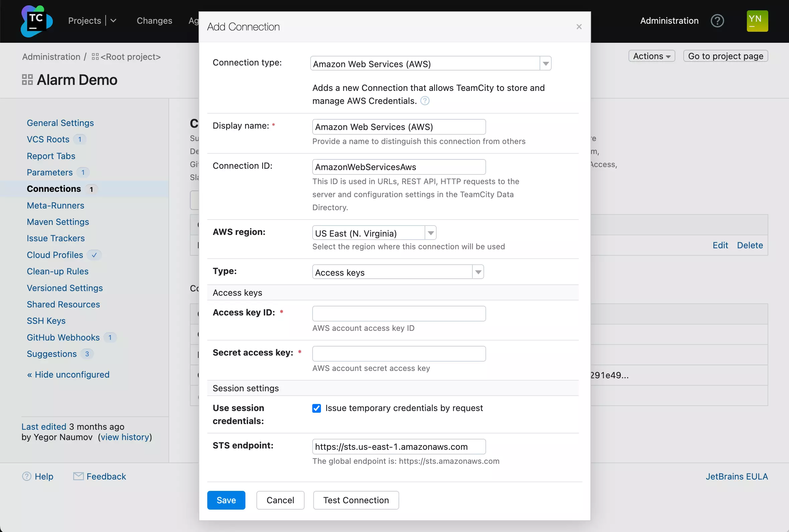Click the Save button

coord(226,500)
